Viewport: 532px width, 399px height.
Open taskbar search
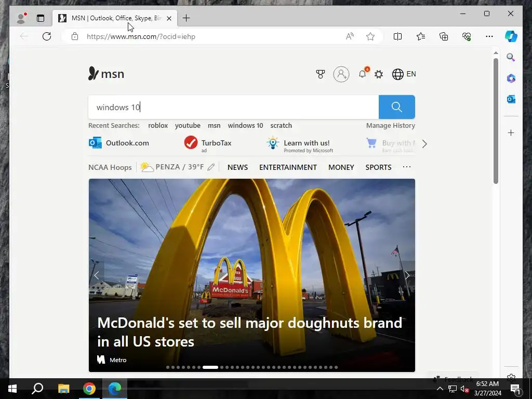click(x=37, y=389)
